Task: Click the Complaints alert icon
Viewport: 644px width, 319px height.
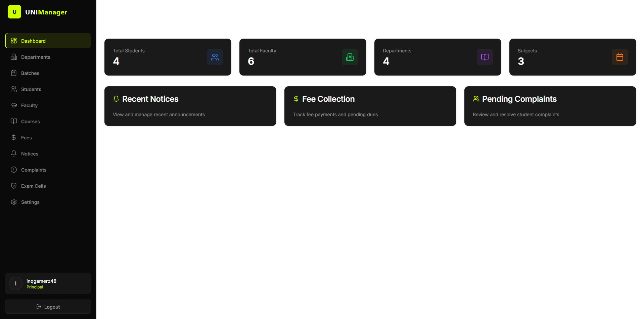Action: pyautogui.click(x=14, y=170)
